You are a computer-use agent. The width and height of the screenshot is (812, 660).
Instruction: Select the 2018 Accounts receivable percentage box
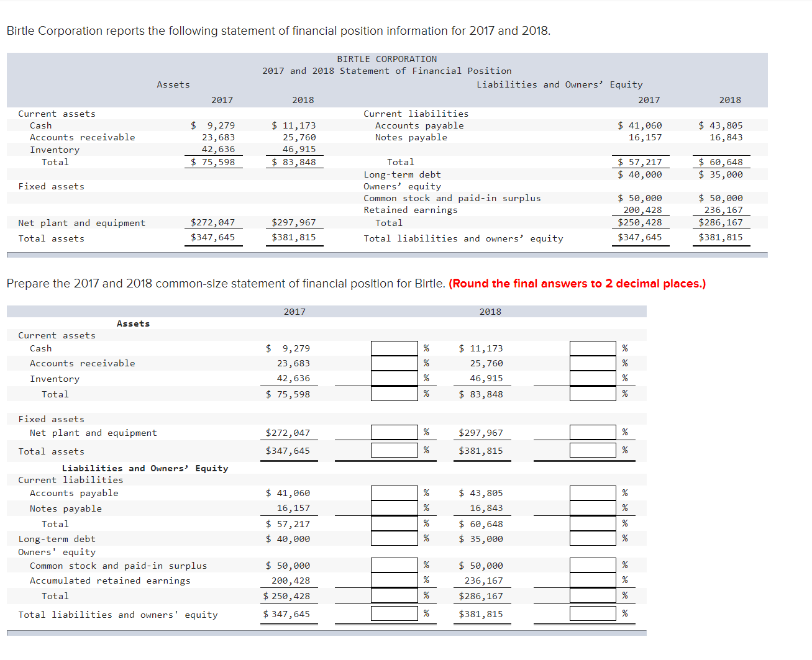click(593, 363)
